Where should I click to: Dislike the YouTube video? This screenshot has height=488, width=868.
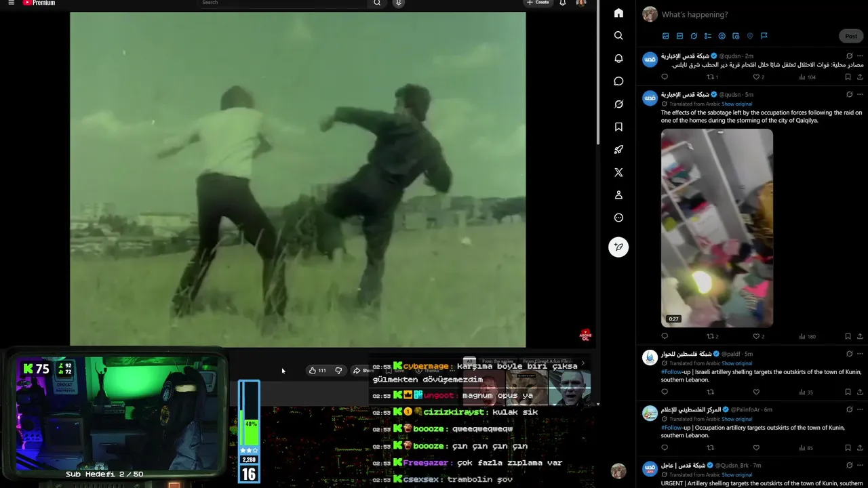(338, 371)
